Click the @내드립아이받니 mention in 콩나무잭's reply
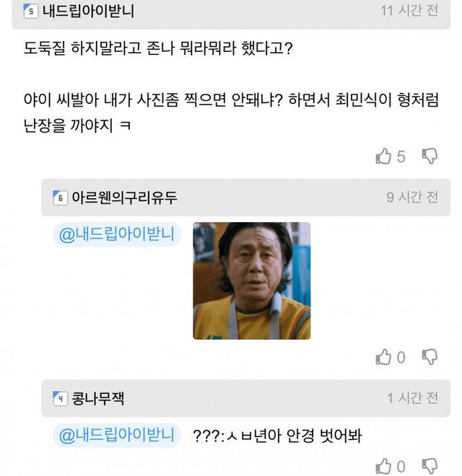Screen dimensions: 462x476 point(116,436)
